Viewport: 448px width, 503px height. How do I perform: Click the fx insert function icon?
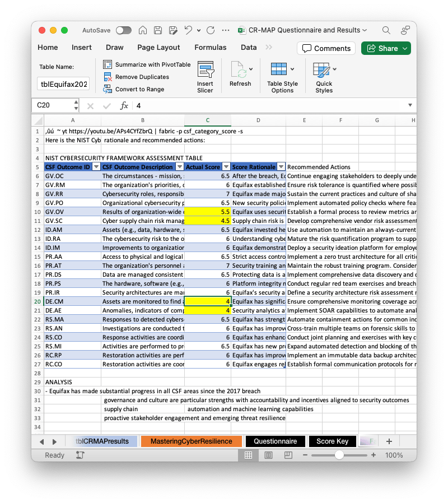124,105
